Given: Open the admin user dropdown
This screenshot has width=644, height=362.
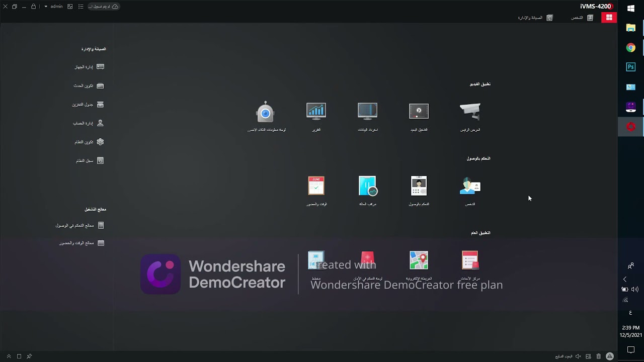Looking at the screenshot, I should tap(53, 7).
